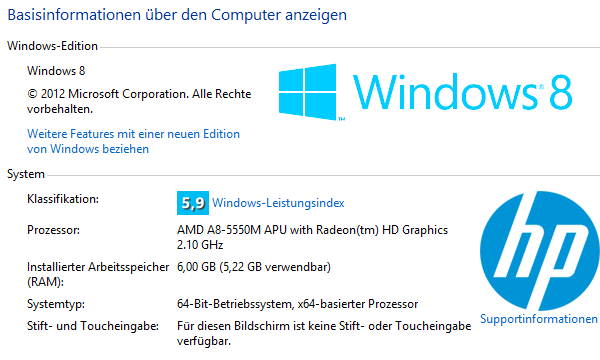Open the Supportinformationen link
The width and height of the screenshot is (600, 360).
(539, 319)
